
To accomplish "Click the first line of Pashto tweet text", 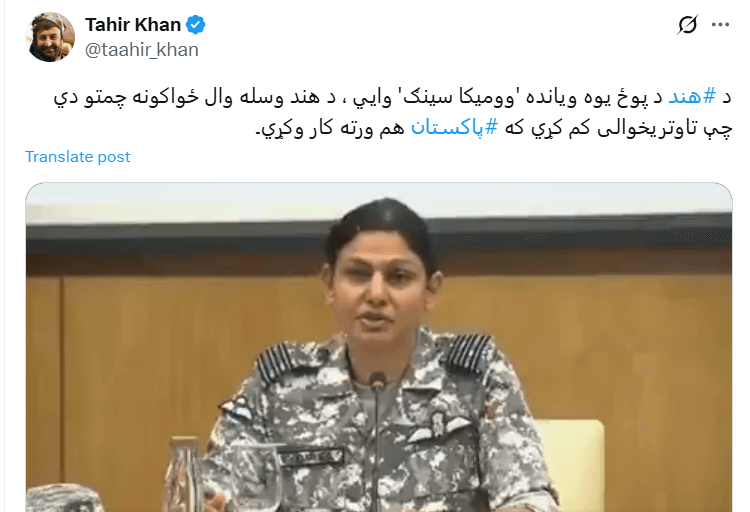I will tap(392, 97).
